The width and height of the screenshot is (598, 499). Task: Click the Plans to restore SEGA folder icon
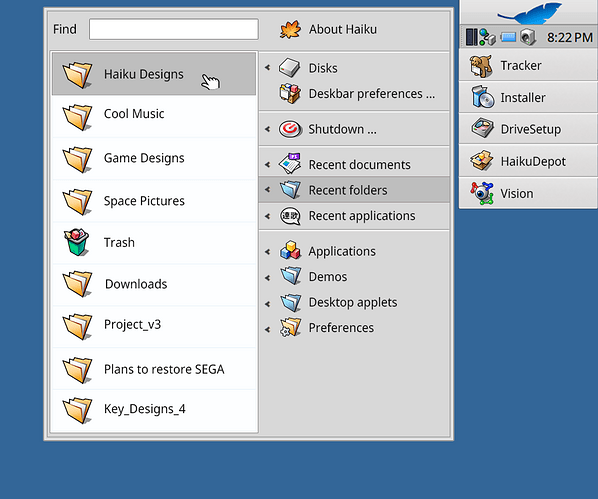77,370
